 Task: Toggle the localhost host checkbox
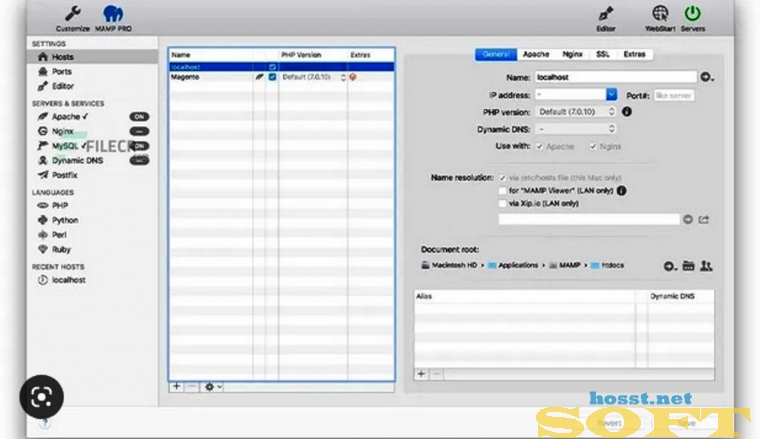coord(272,67)
